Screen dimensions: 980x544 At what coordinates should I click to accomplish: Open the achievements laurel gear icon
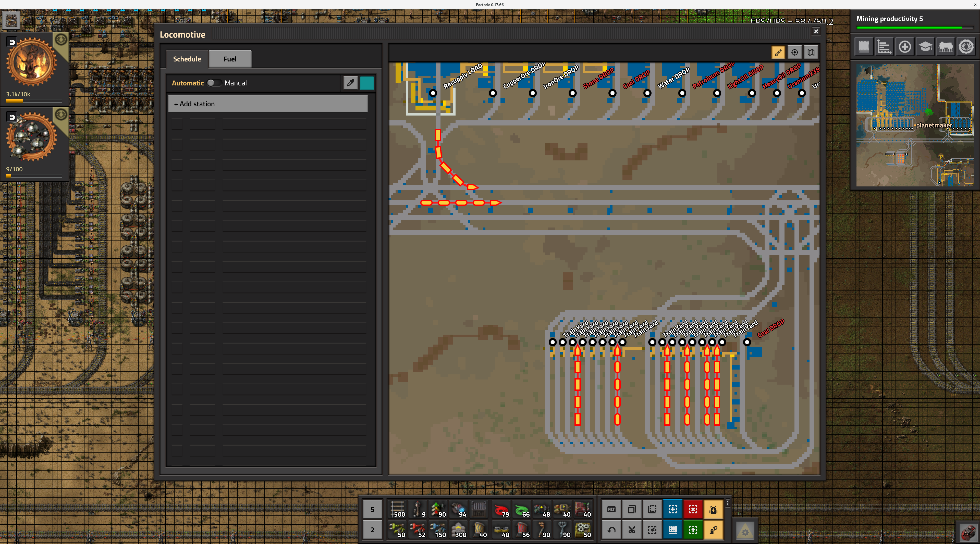(x=966, y=47)
